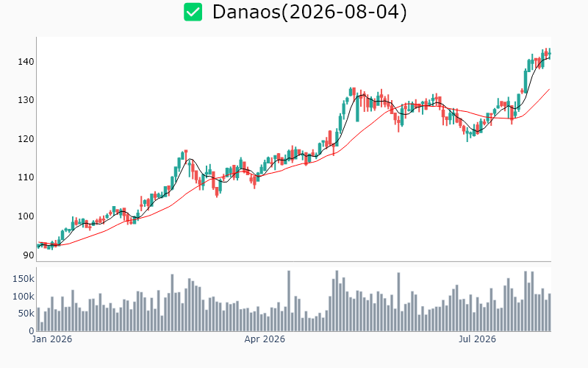Click the 90 price axis label

29,255
